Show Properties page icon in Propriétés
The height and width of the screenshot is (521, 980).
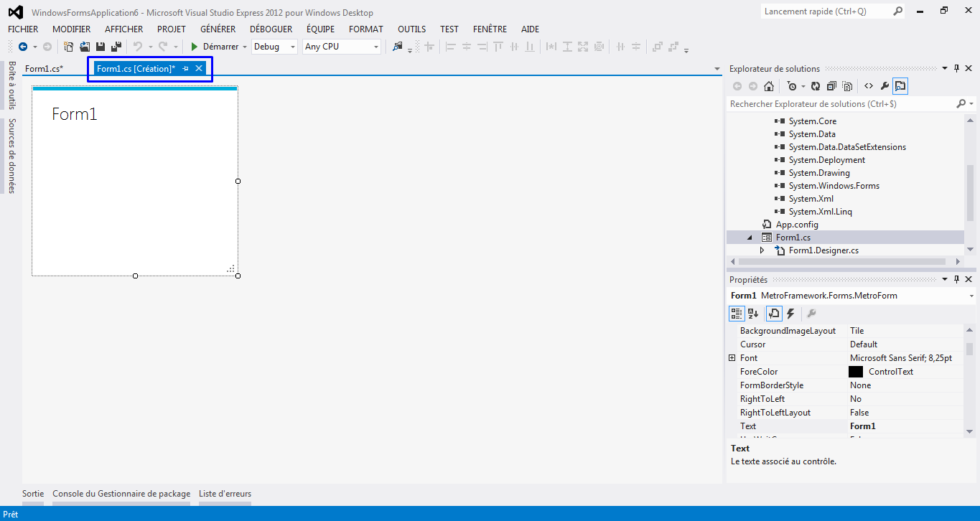[x=774, y=314]
